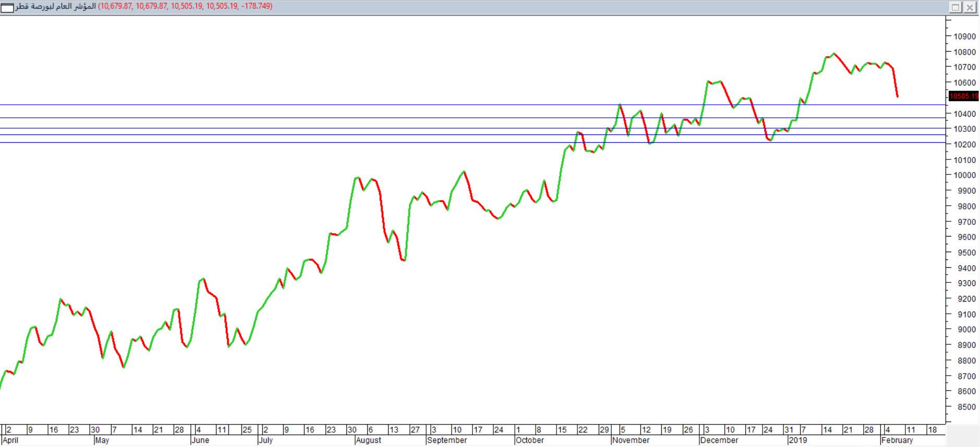Click the 10000 price axis label

(x=964, y=176)
